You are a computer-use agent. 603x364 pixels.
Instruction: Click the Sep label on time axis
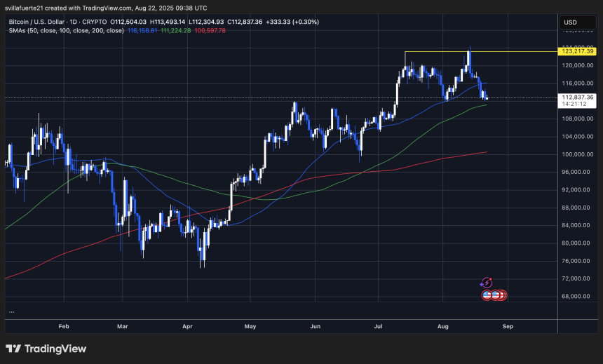pos(509,326)
